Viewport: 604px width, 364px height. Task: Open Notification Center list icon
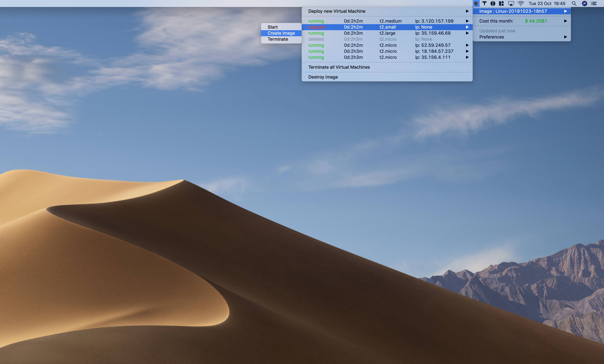pos(594,3)
